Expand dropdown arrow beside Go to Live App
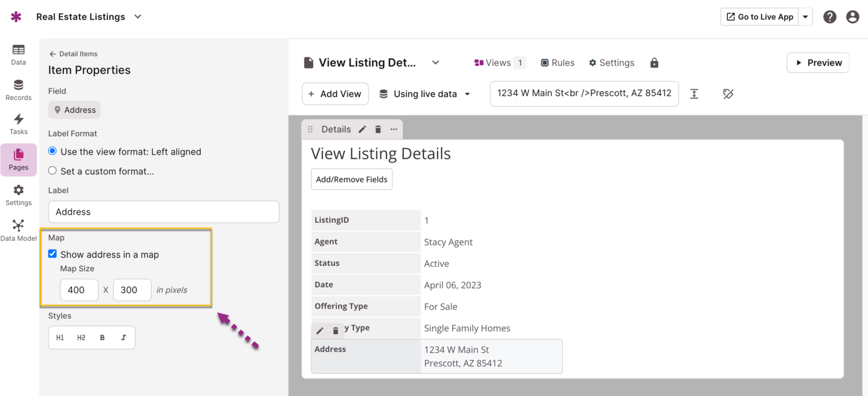The image size is (868, 396). (x=806, y=17)
